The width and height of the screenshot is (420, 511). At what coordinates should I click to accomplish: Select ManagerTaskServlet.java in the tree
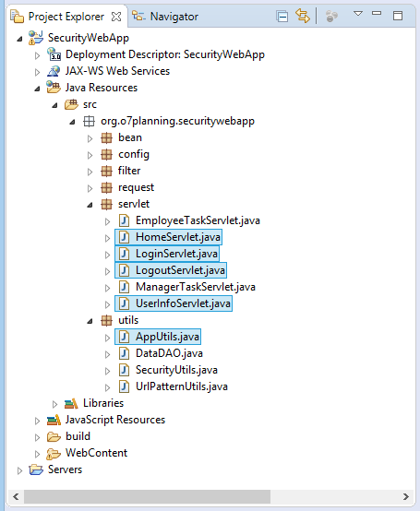pos(195,287)
